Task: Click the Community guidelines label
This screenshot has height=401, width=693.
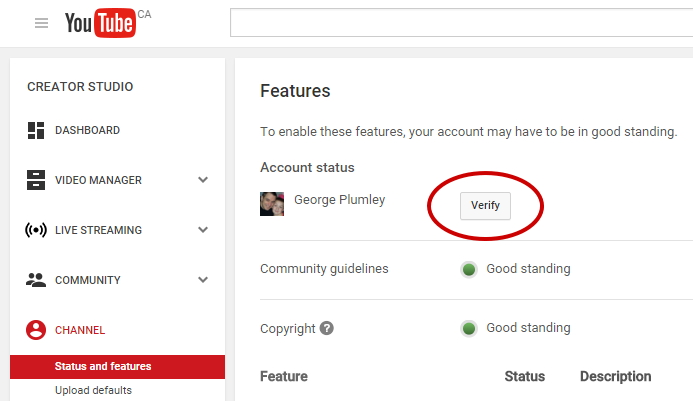Action: (324, 269)
